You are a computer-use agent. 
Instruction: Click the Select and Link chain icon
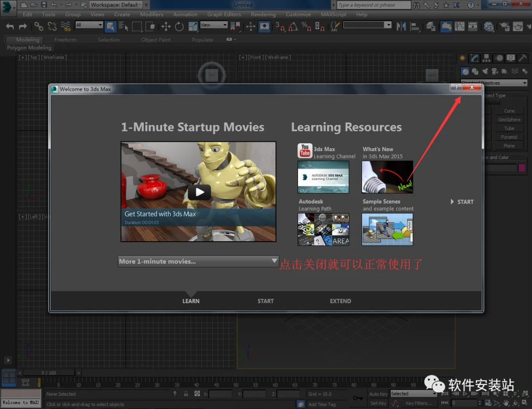[39, 27]
